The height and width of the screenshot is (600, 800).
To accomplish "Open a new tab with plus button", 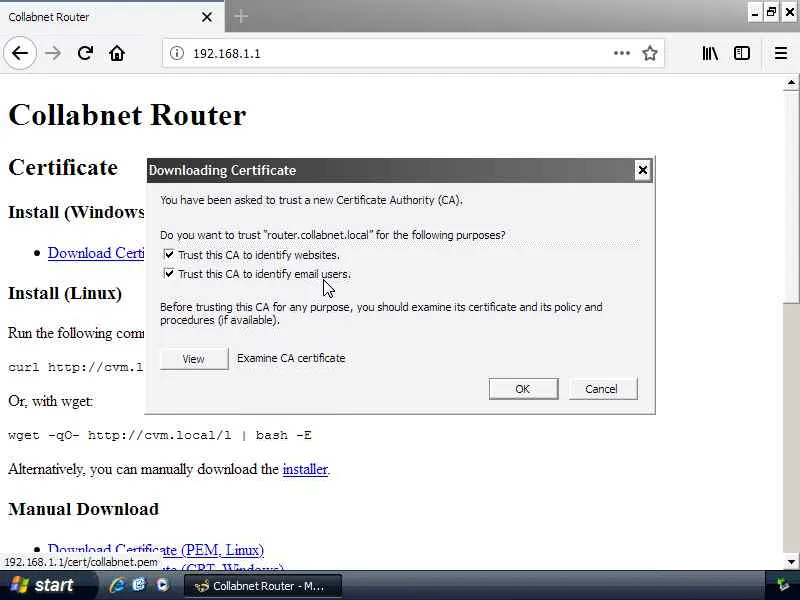I will tap(241, 16).
